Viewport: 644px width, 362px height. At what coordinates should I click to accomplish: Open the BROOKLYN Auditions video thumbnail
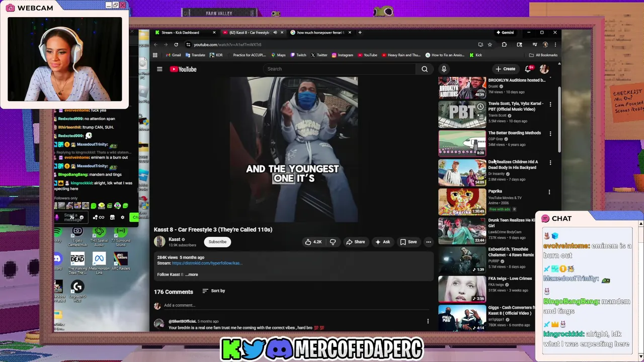[x=462, y=87]
